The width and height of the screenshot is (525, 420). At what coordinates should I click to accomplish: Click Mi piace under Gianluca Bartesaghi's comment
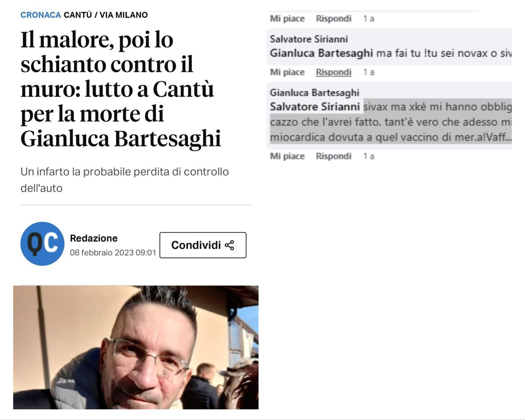pos(287,156)
